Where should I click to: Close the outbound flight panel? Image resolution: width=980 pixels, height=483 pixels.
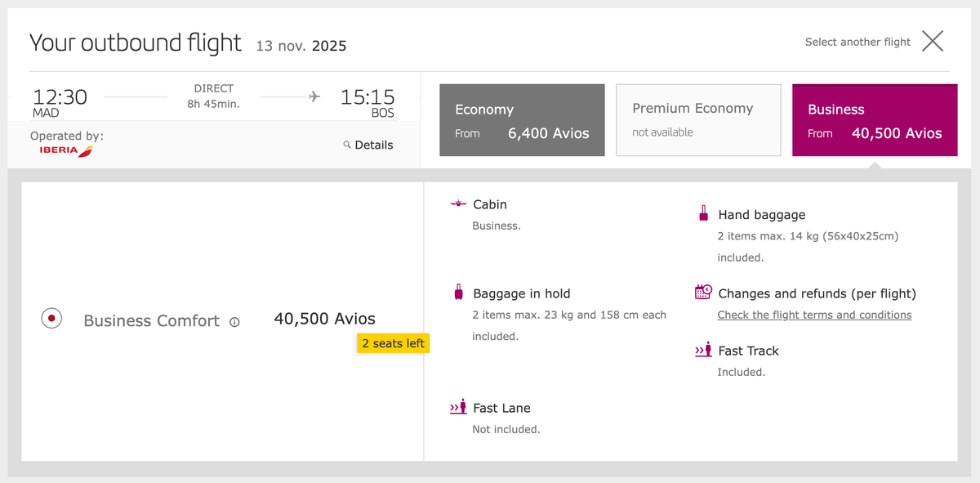[x=932, y=41]
